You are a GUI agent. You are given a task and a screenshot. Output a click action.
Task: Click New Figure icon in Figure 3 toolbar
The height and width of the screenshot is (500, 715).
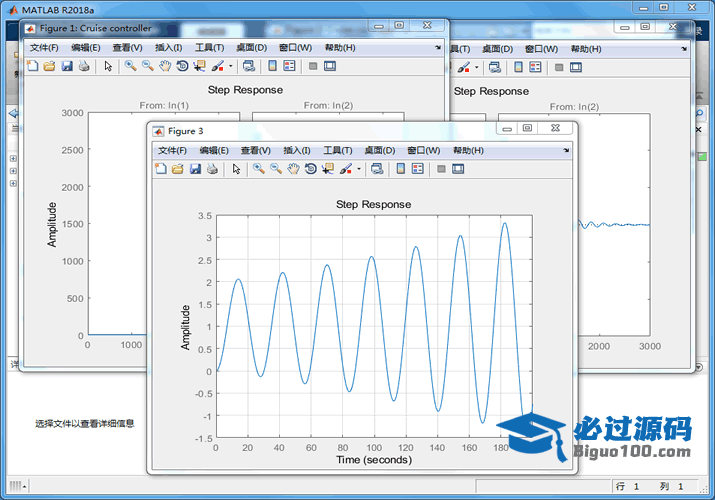point(161,169)
